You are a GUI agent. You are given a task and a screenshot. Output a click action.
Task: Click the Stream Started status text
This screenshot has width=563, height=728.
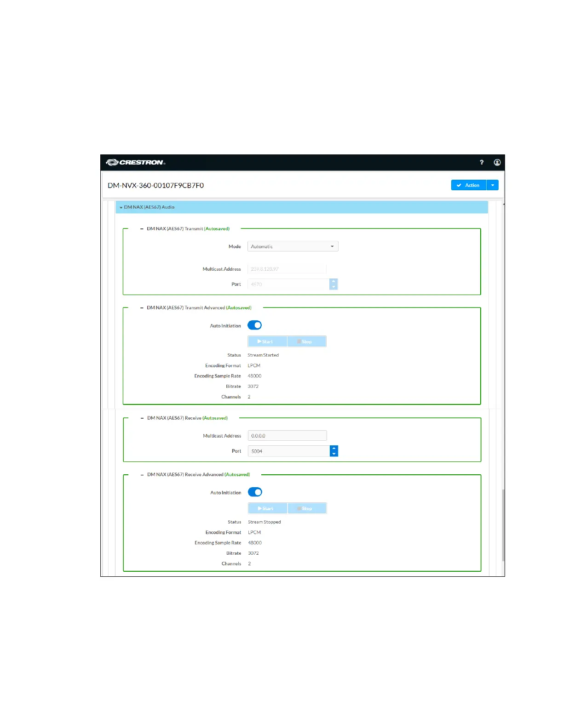click(x=263, y=355)
